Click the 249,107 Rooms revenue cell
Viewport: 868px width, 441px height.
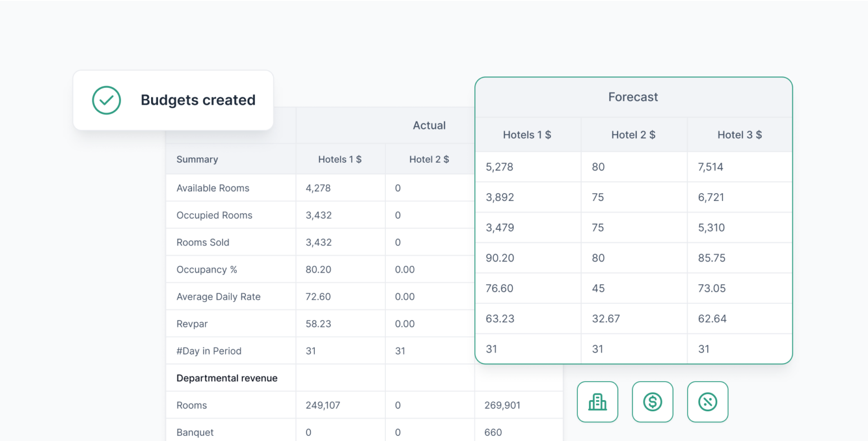click(340, 405)
